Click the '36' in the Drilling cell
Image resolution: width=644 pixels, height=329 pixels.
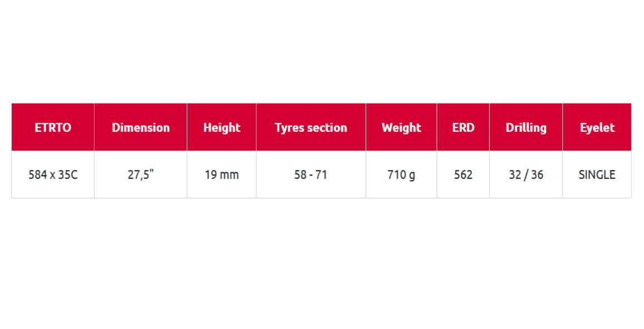tap(537, 175)
